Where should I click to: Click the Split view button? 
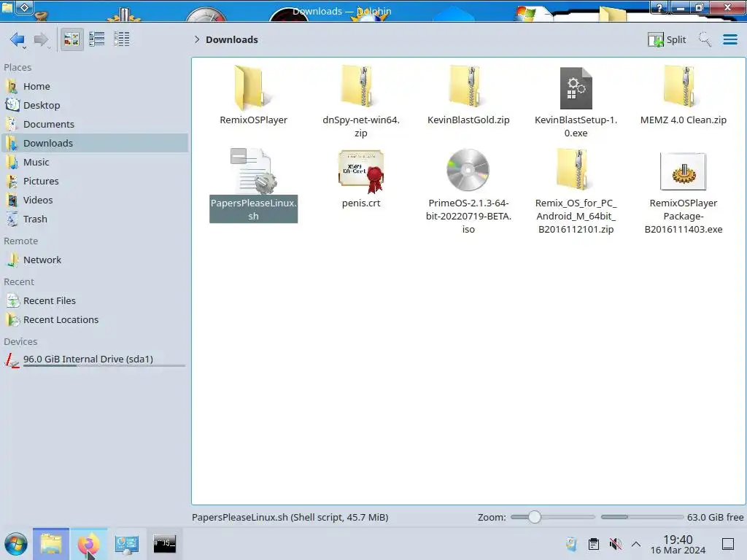pyautogui.click(x=667, y=39)
